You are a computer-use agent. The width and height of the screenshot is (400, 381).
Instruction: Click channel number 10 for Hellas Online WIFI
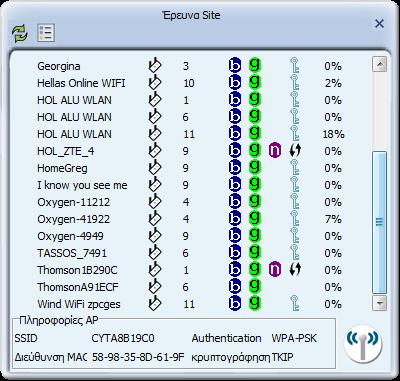coord(189,83)
